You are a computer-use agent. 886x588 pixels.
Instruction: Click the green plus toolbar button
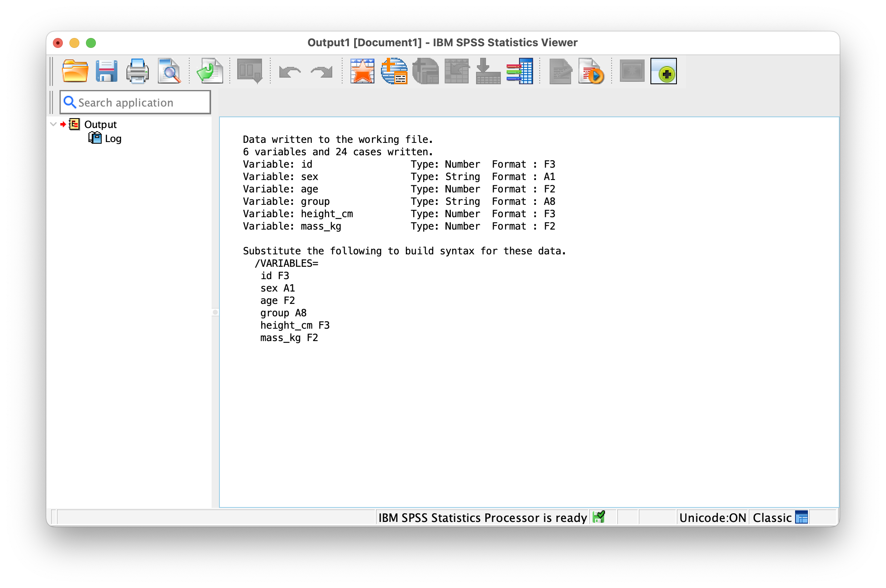coord(663,71)
